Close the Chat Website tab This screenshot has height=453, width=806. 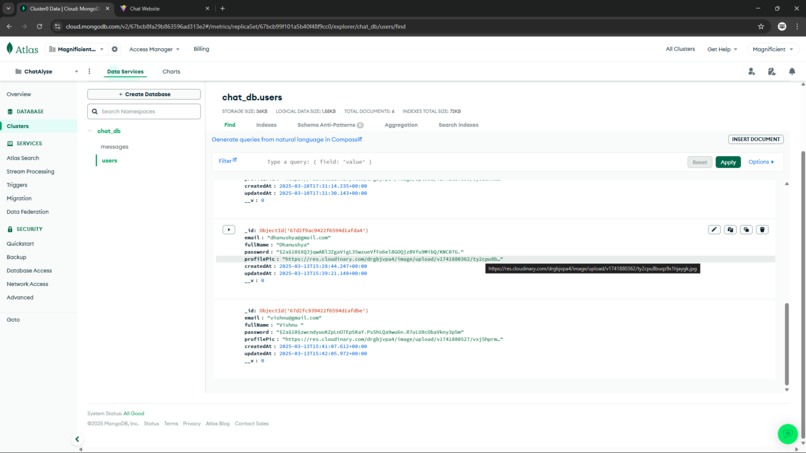click(x=207, y=9)
